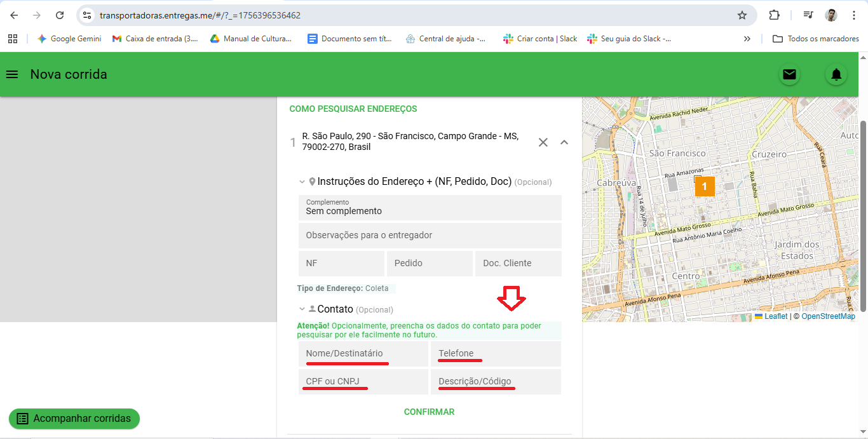
Task: Click the Complemento input field
Action: point(430,208)
